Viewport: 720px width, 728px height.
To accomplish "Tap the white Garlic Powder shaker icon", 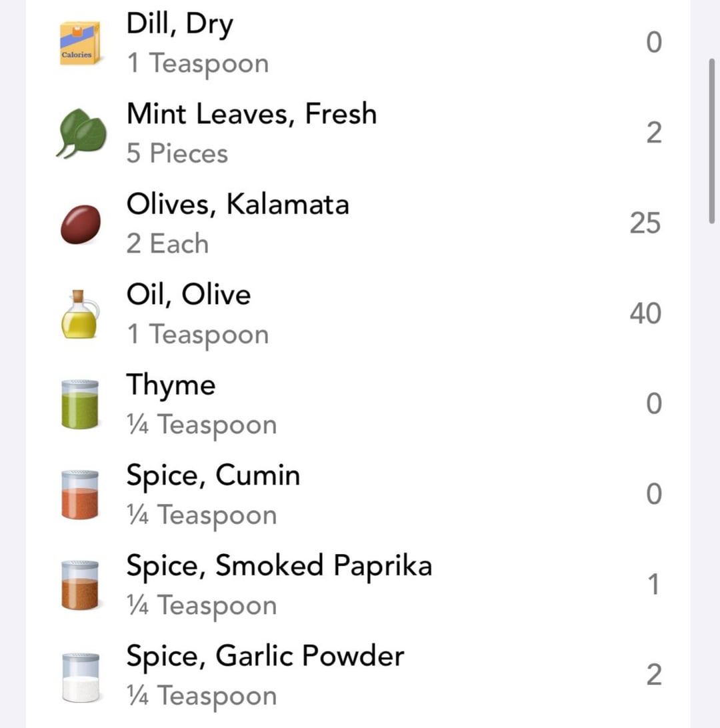I will click(x=80, y=676).
